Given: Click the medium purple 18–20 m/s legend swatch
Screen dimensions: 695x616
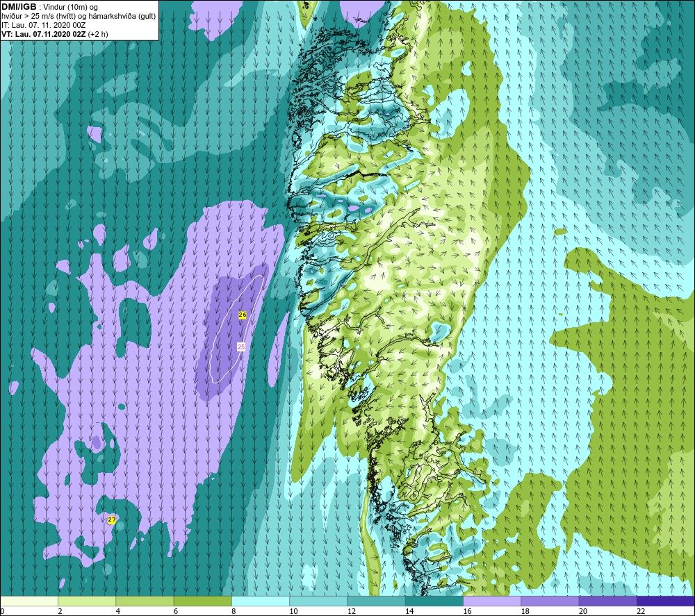Looking at the screenshot, I should 550,601.
